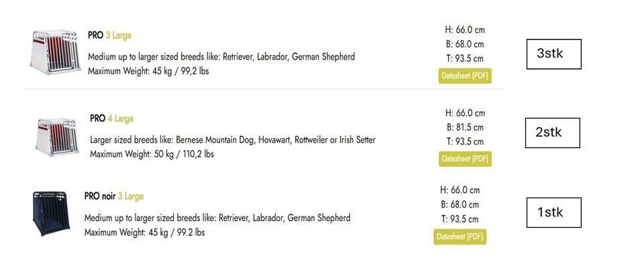Download the PRO 4 Large Datasheet PDF
Image resolution: width=644 pixels, height=278 pixels.
pyautogui.click(x=465, y=159)
